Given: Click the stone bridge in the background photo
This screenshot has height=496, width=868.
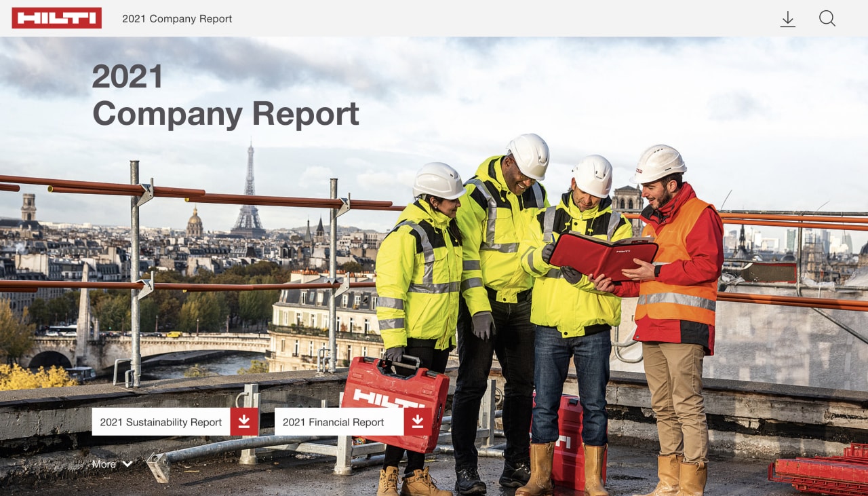Looking at the screenshot, I should pyautogui.click(x=156, y=347).
